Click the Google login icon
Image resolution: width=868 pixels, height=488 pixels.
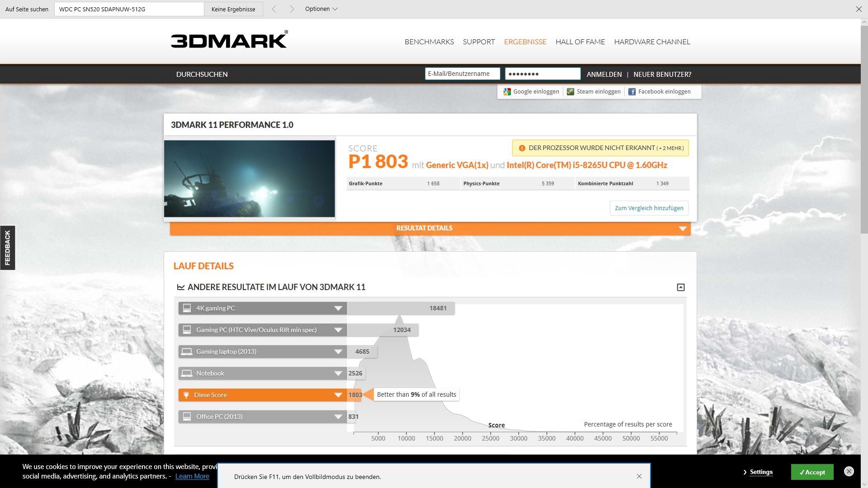(507, 92)
